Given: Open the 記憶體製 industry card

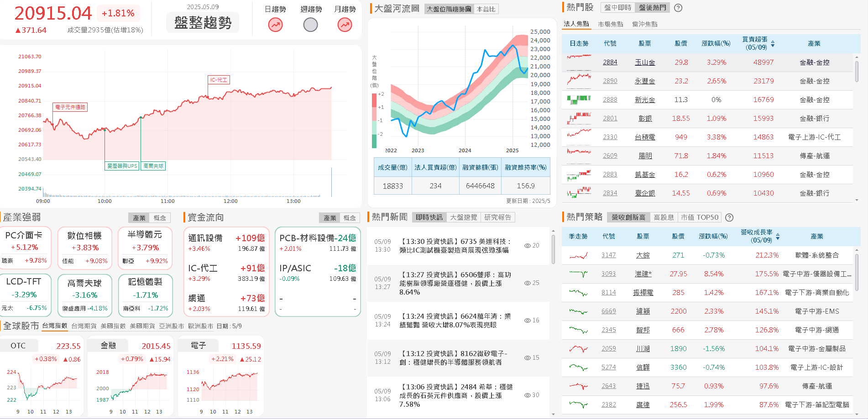Looking at the screenshot, I should click(x=145, y=295).
